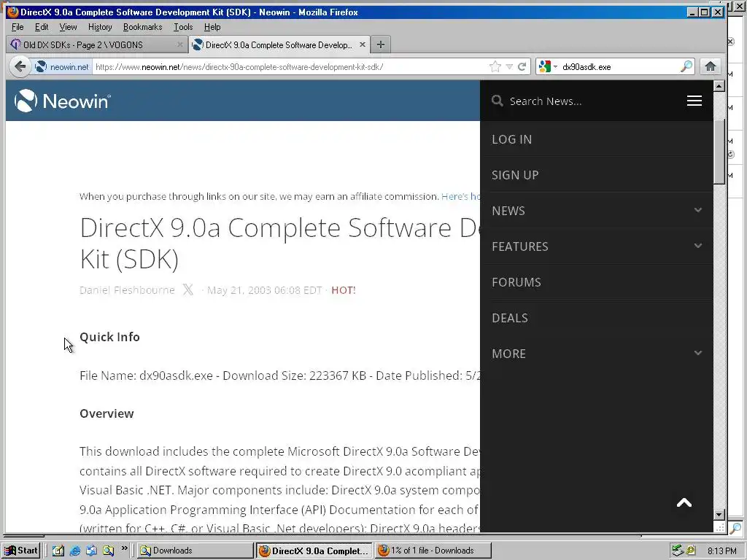
Task: Open the Firefox home page icon
Action: (711, 66)
